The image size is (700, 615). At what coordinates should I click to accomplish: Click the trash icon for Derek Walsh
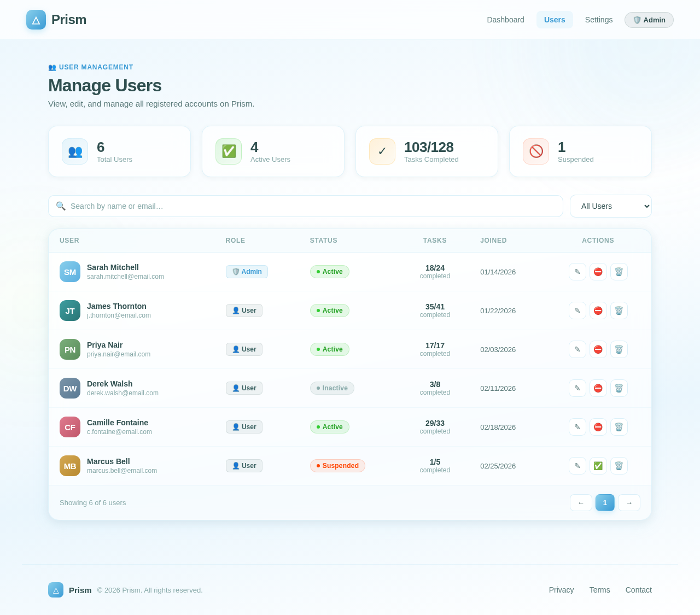click(619, 388)
